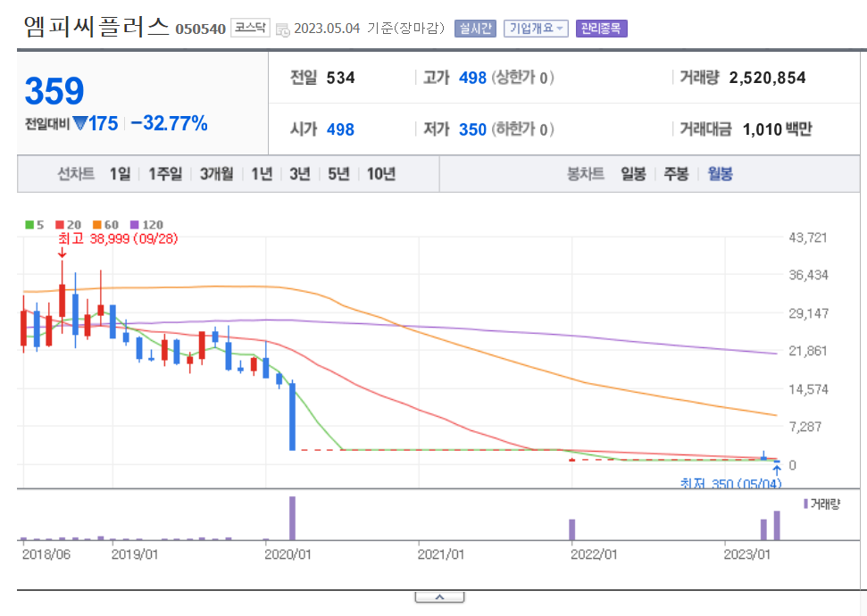Click the orange 60 moving average legend
Image resolution: width=867 pixels, height=616 pixels.
pyautogui.click(x=105, y=224)
